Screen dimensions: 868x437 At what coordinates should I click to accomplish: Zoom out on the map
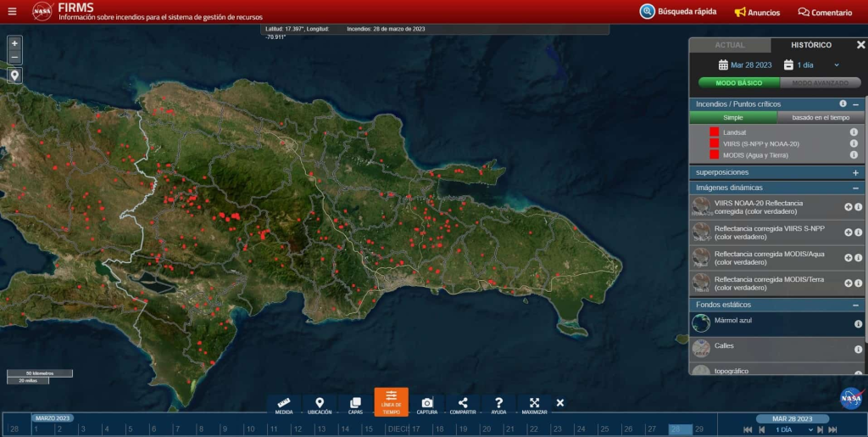(14, 57)
